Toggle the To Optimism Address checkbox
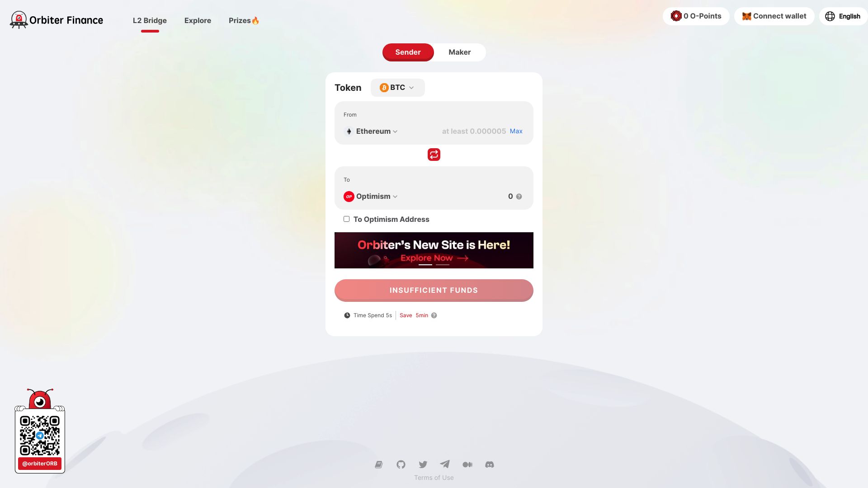This screenshot has width=868, height=488. pyautogui.click(x=346, y=219)
